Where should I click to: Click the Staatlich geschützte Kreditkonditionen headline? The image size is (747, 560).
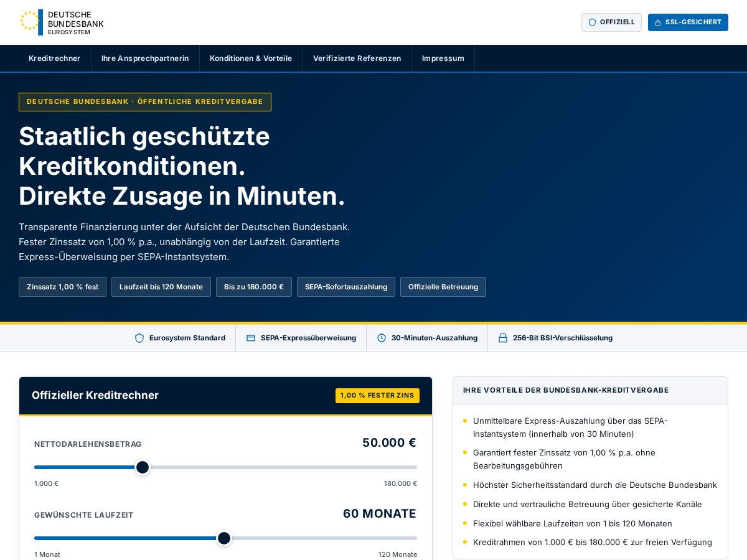[182, 166]
